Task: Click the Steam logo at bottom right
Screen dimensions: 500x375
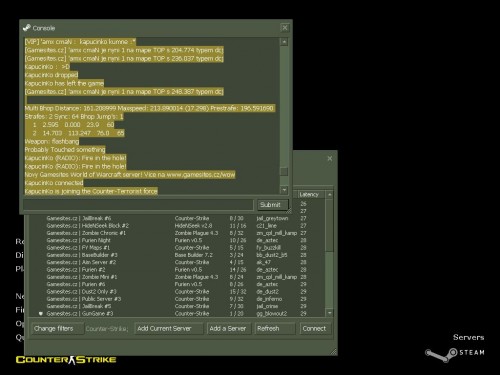Action: click(455, 354)
